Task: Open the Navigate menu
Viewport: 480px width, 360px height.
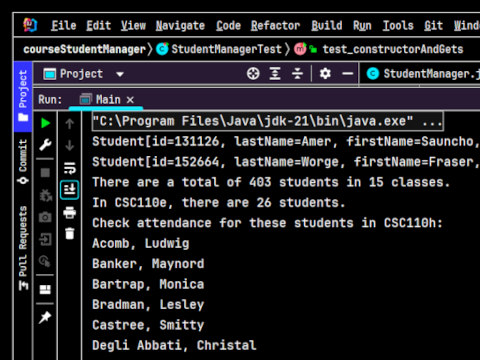Action: 180,26
